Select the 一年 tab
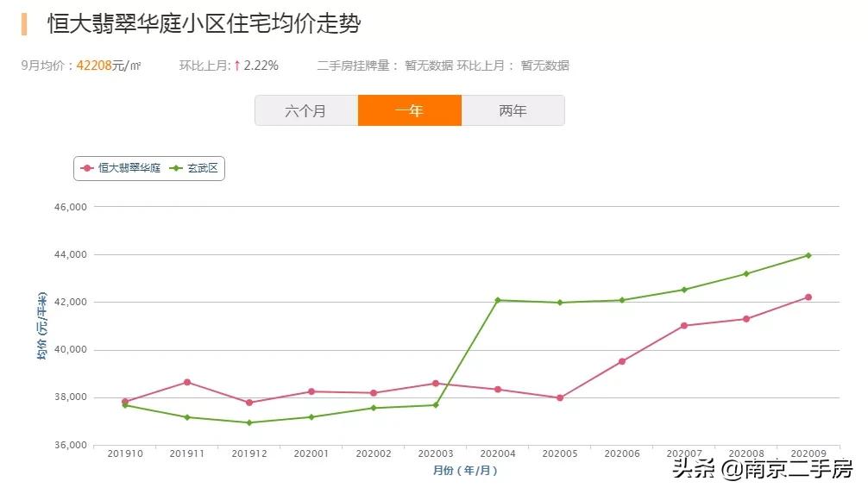Viewport: 868px width, 494px height. 410,110
